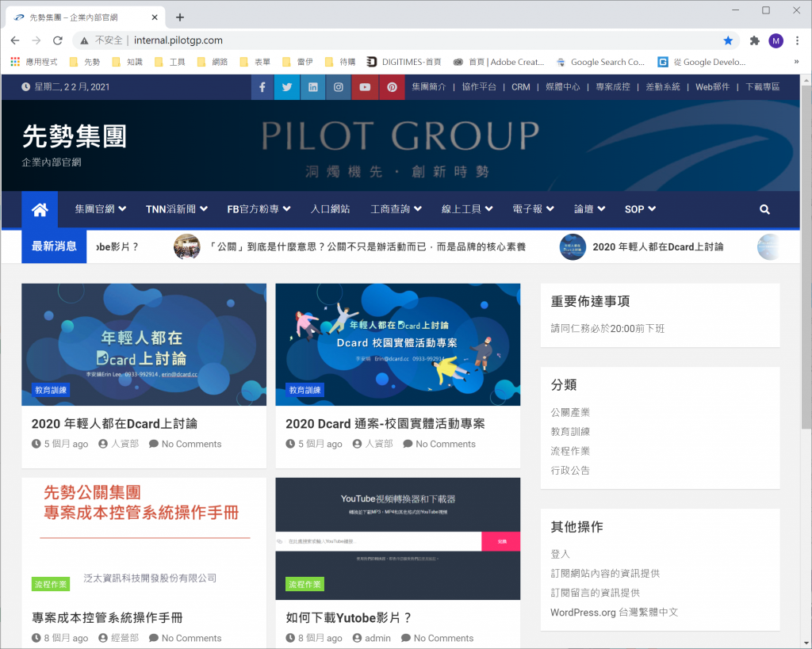The height and width of the screenshot is (649, 812).
Task: Open 協作平台 in top menu
Action: point(479,87)
